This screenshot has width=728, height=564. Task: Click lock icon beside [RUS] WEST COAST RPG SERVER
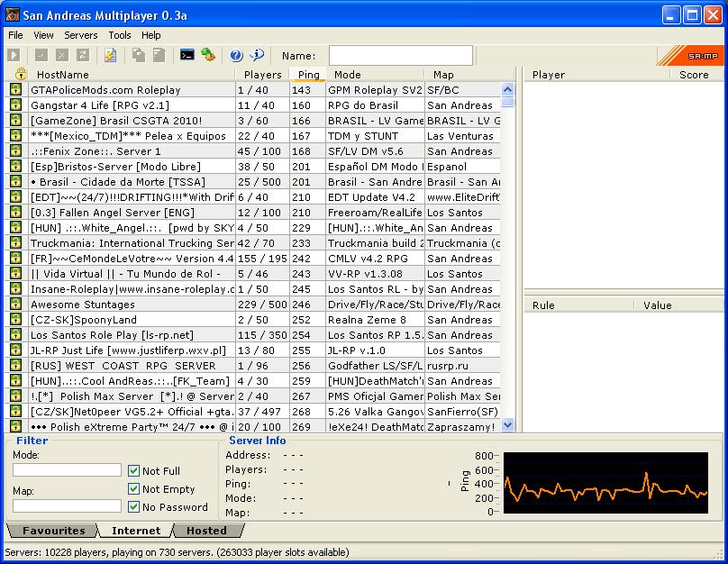(16, 365)
